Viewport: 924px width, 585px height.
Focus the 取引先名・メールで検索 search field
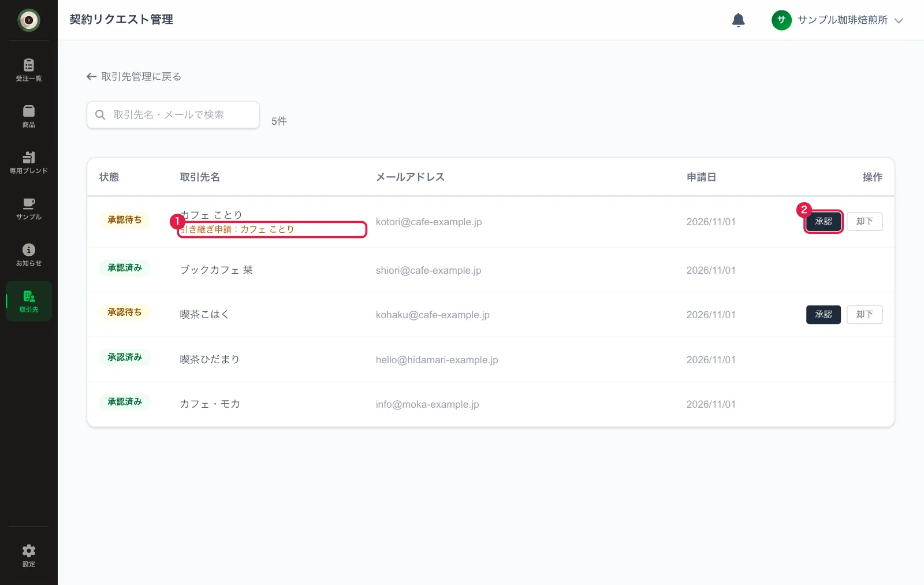(173, 115)
